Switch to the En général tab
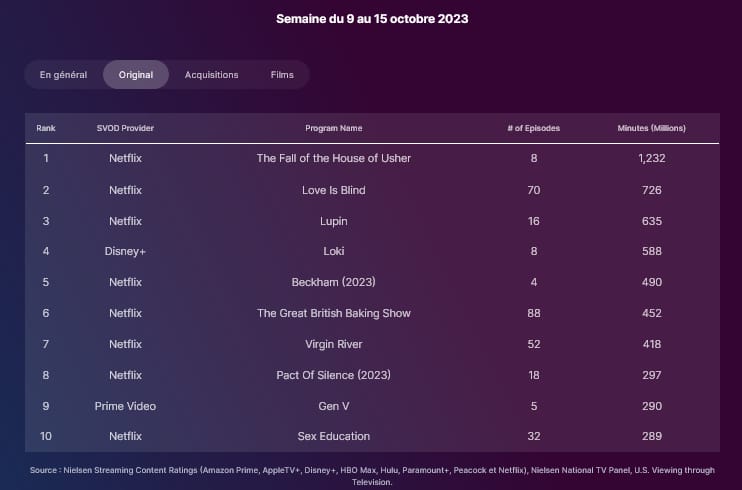This screenshot has height=490, width=742. tap(63, 75)
